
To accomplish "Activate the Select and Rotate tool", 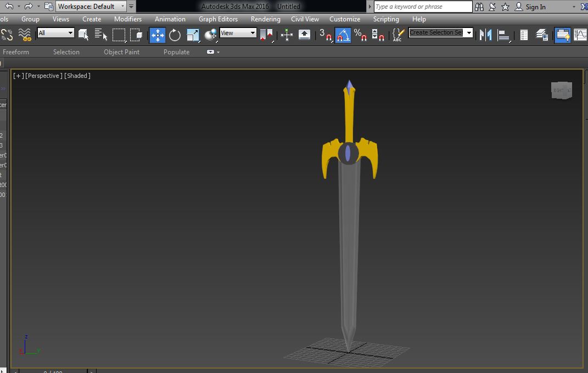I will pos(175,35).
